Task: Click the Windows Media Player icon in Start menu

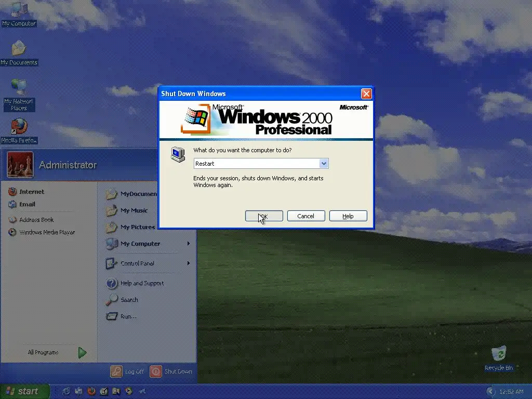Action: 12,232
